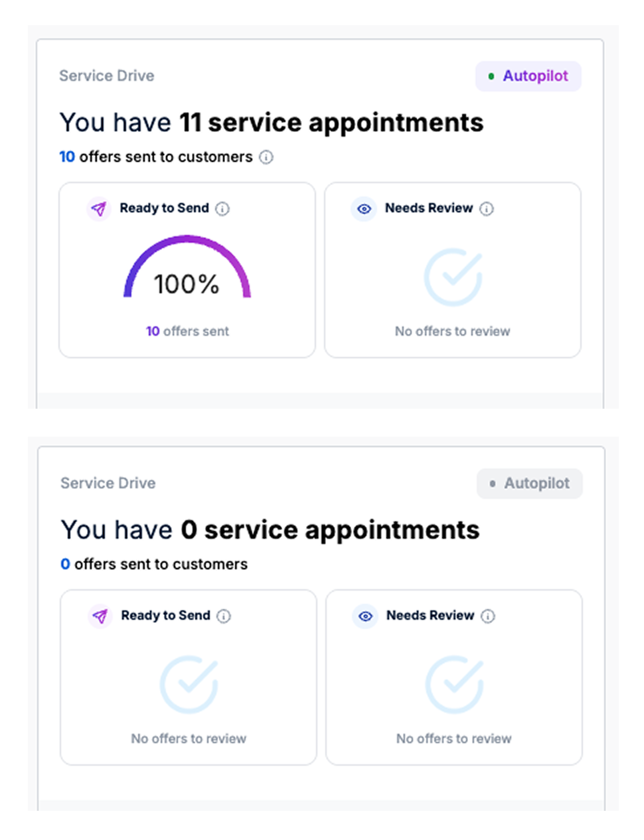The image size is (644, 840).
Task: Open Ready to Send info icon in 11-appointments card
Action: point(223,209)
